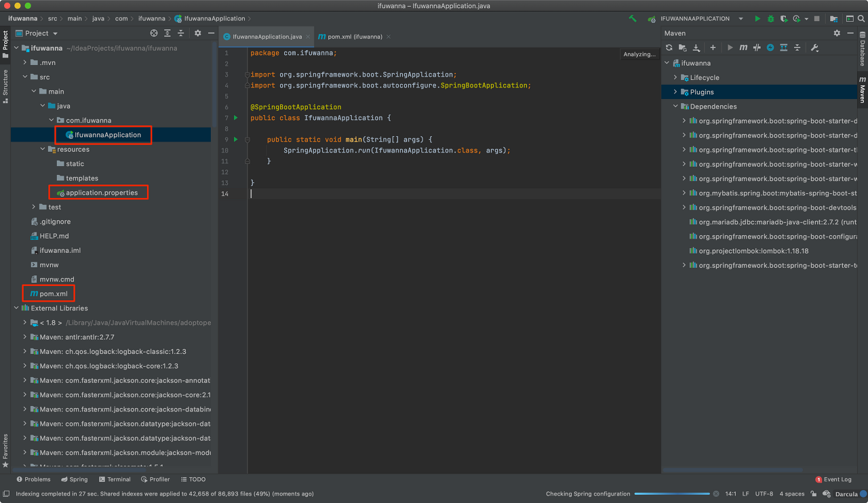This screenshot has width=868, height=503.
Task: Expand all in Project panel
Action: click(x=167, y=33)
